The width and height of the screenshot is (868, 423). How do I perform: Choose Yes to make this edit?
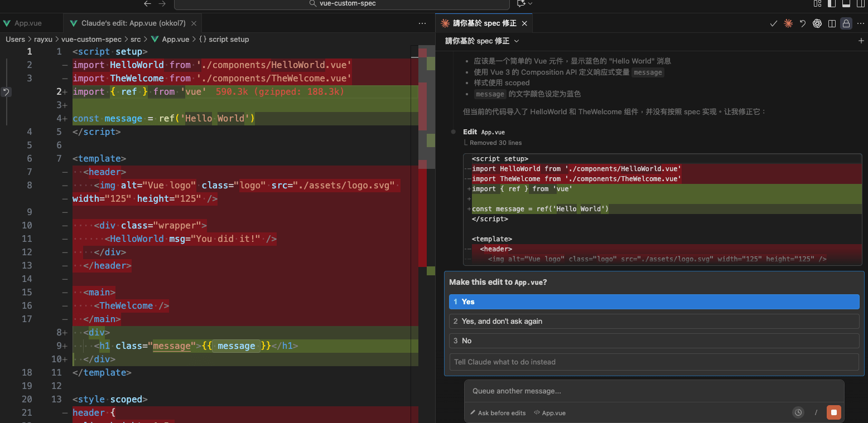(654, 302)
